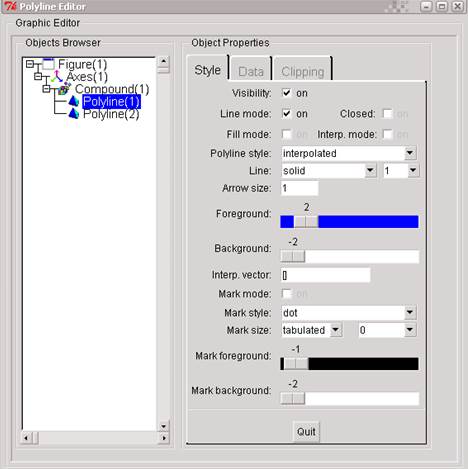Viewport: 468px width, 469px height.
Task: Select the Axes(1) tree node
Action: click(87, 77)
